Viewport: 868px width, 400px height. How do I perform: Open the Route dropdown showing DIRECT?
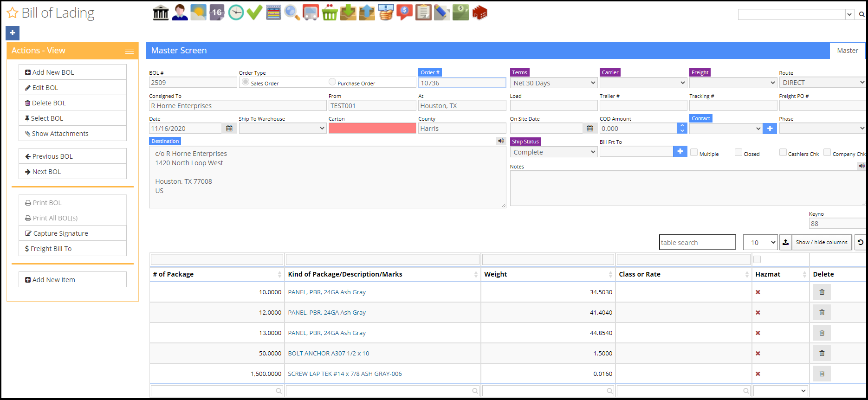(823, 83)
